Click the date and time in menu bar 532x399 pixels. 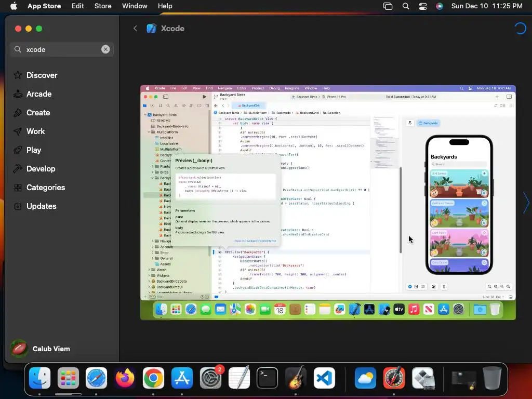point(487,6)
